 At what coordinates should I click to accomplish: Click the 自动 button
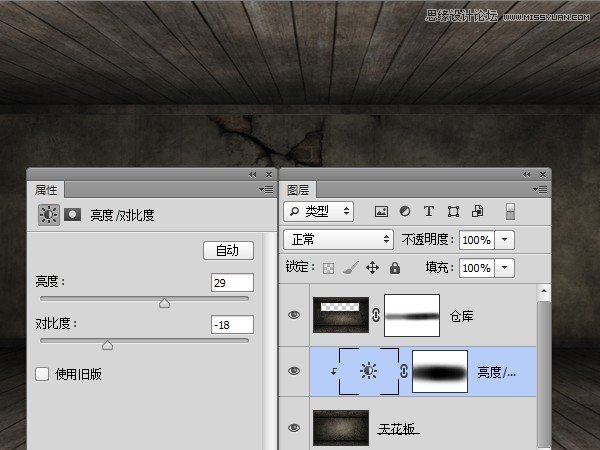[228, 251]
